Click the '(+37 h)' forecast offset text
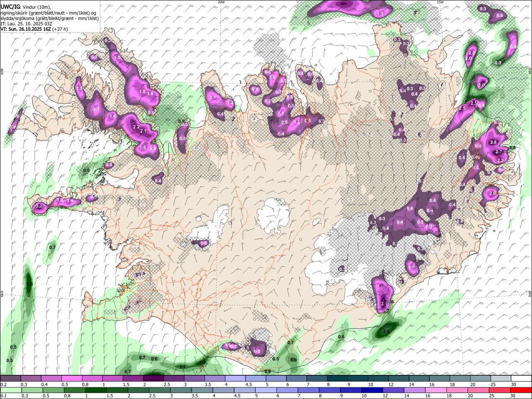 point(60,29)
